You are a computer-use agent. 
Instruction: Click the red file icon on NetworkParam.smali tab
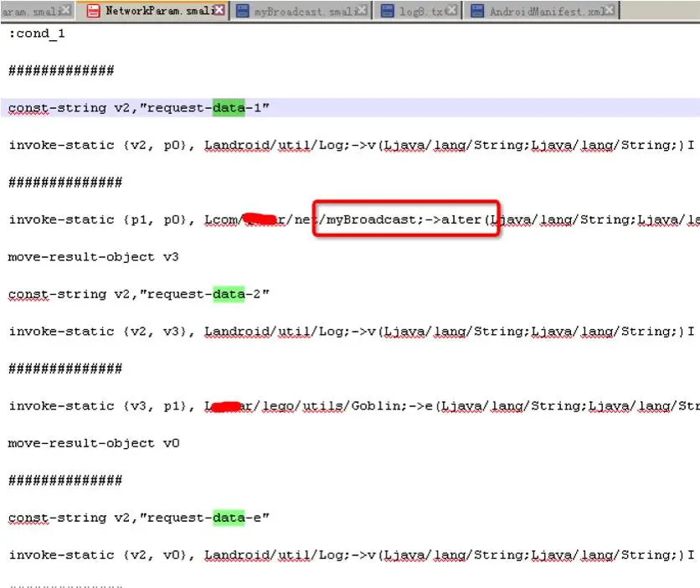click(x=93, y=11)
